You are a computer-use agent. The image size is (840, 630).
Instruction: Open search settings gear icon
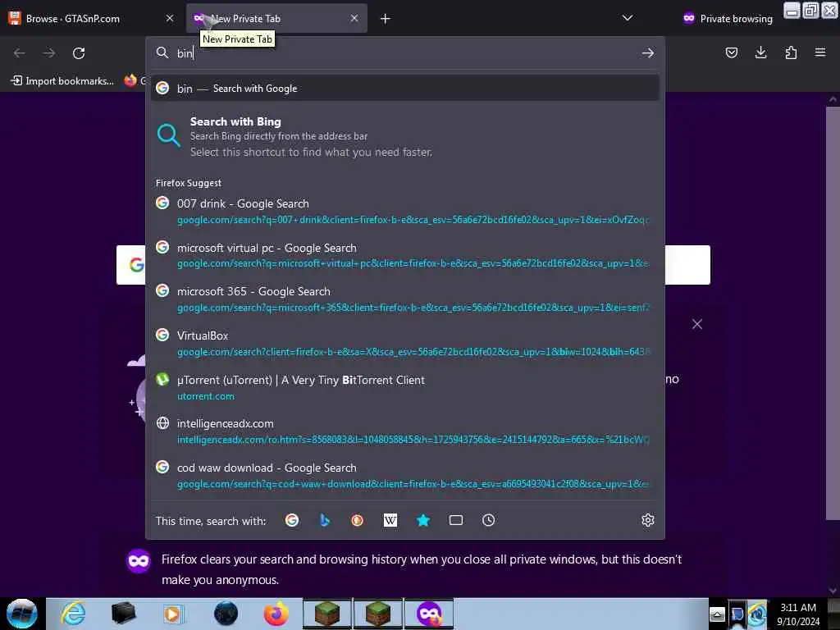click(x=648, y=520)
